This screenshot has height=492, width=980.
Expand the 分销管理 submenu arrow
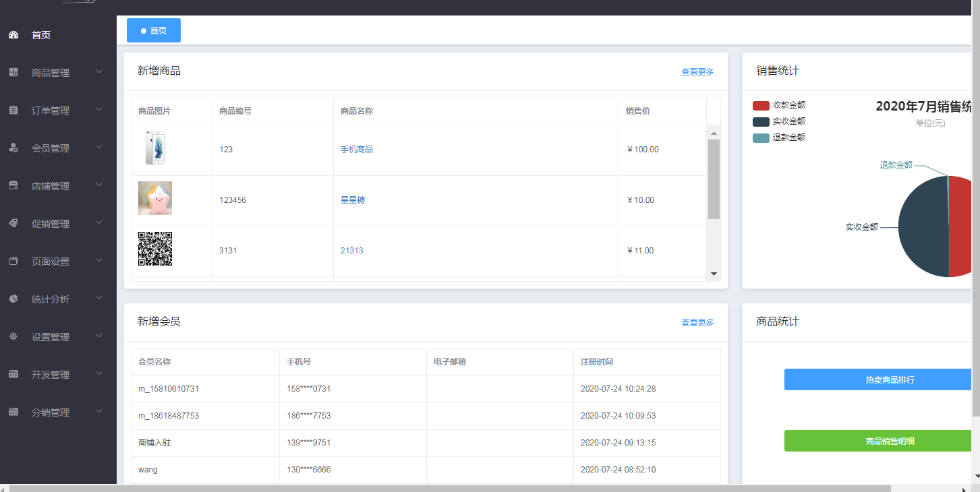click(99, 411)
